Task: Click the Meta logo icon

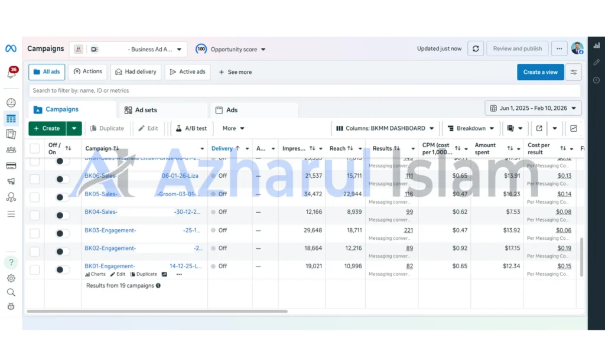Action: click(x=11, y=48)
